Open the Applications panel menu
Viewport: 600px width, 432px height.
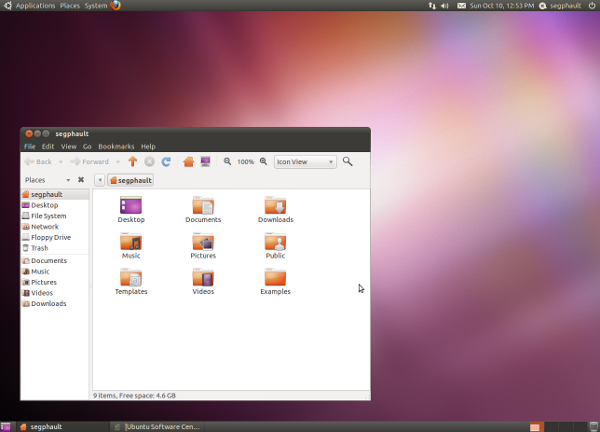point(35,5)
